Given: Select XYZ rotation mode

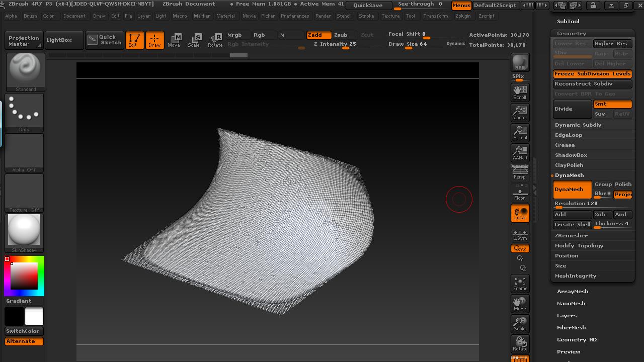Looking at the screenshot, I should click(x=520, y=249).
